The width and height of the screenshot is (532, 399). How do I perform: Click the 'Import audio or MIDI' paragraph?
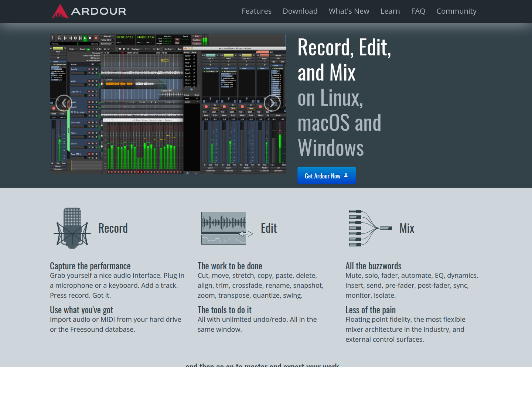[116, 324]
